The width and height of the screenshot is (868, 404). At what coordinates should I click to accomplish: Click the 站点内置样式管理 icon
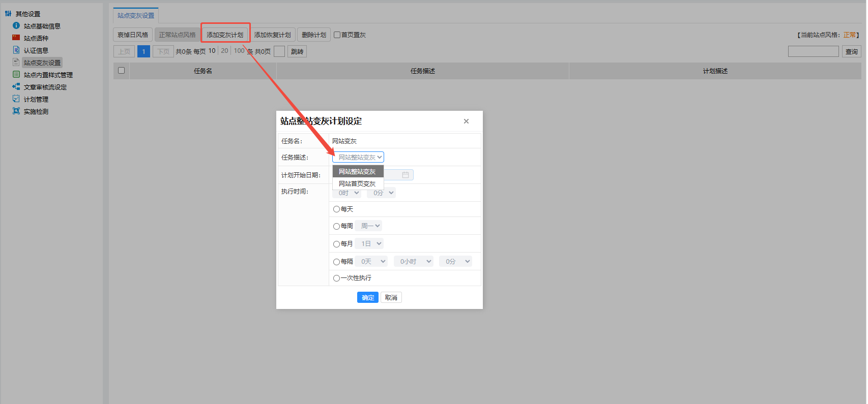(16, 74)
